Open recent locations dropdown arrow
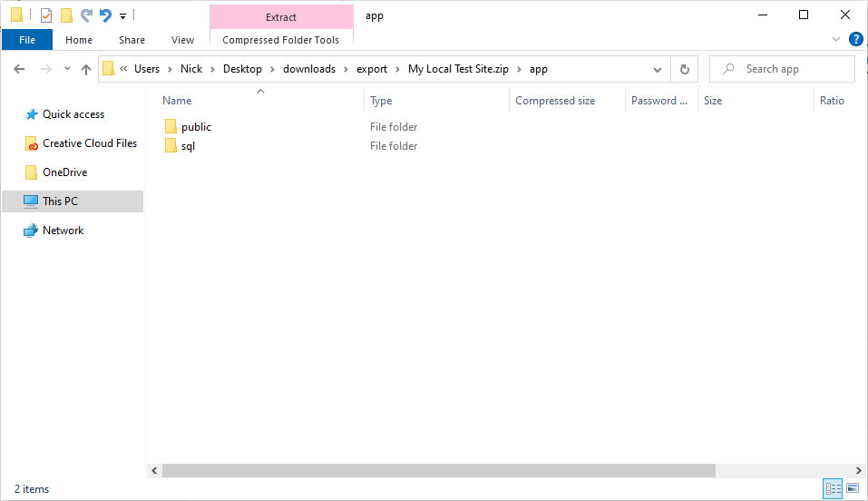 pos(67,69)
